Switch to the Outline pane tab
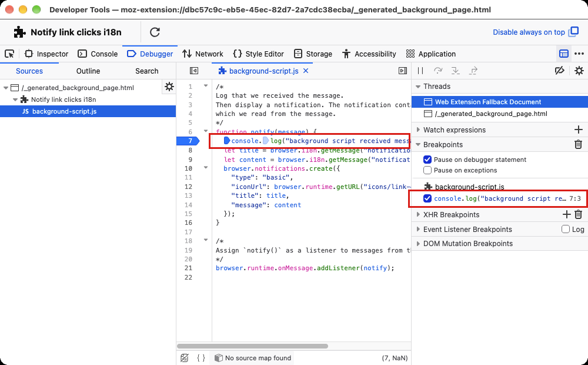Screen dimensions: 588x365 [88, 71]
